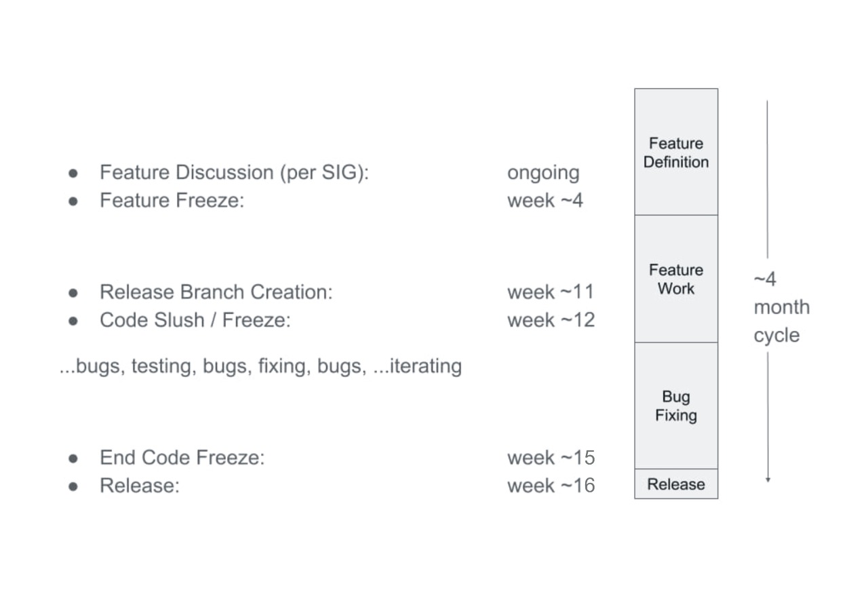The height and width of the screenshot is (607, 868).
Task: Click the "week ~12" value
Action: click(551, 320)
